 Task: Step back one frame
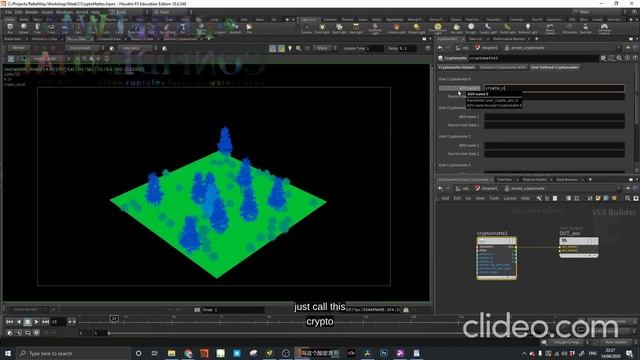click(x=18, y=322)
